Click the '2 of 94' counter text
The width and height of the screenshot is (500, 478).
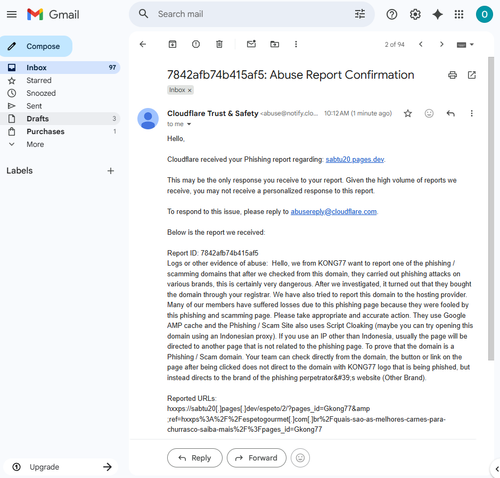click(x=394, y=44)
